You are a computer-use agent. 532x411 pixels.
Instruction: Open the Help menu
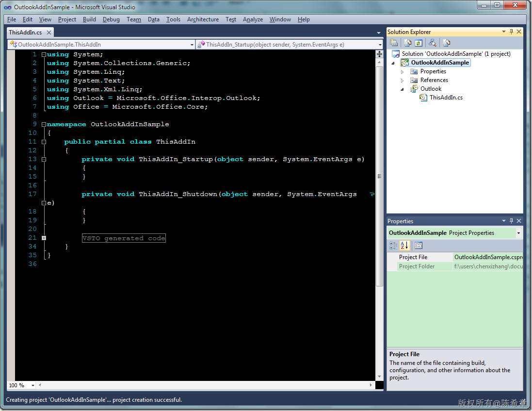pos(304,19)
